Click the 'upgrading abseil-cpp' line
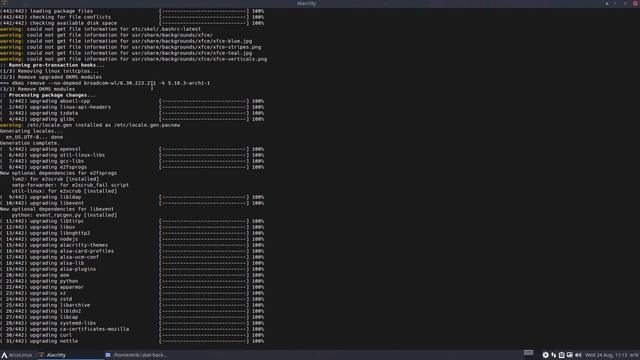The width and height of the screenshot is (640, 360). pyautogui.click(x=132, y=101)
